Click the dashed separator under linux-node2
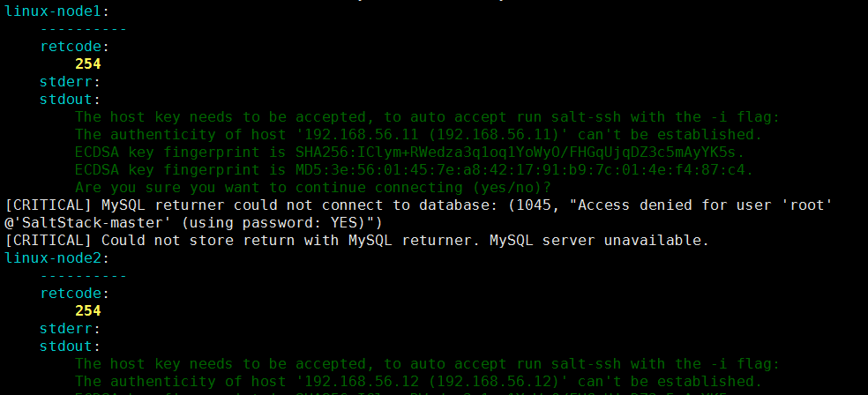 pyautogui.click(x=84, y=275)
